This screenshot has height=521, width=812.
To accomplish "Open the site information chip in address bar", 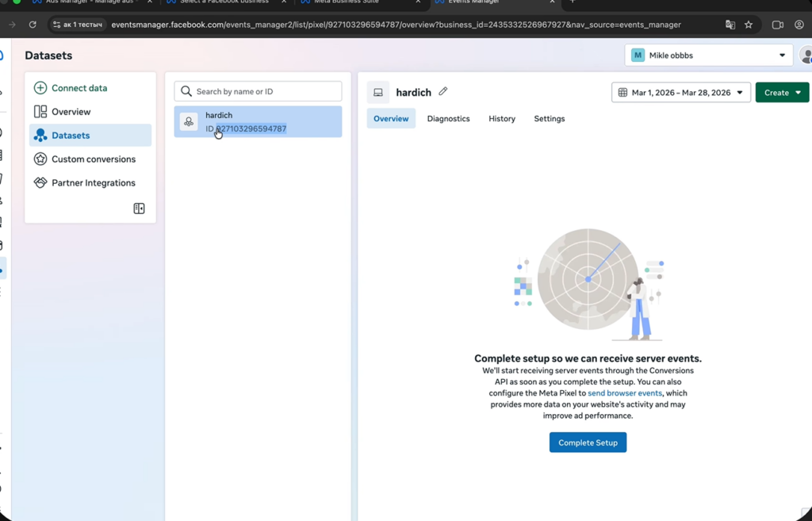I will point(79,25).
